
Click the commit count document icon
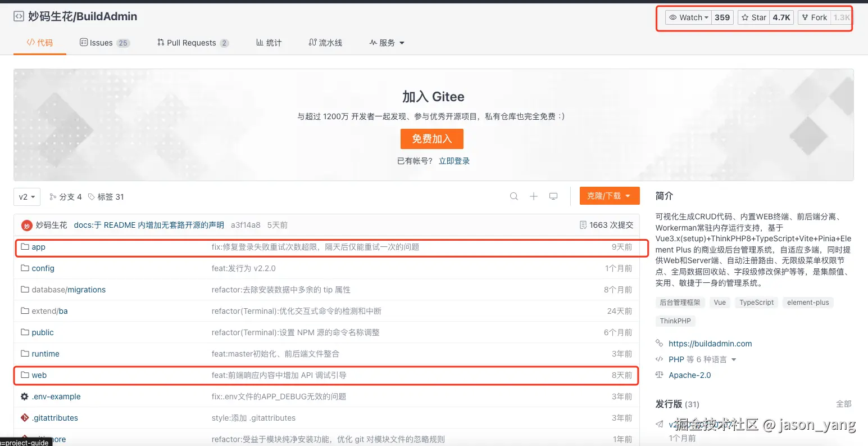tap(583, 225)
